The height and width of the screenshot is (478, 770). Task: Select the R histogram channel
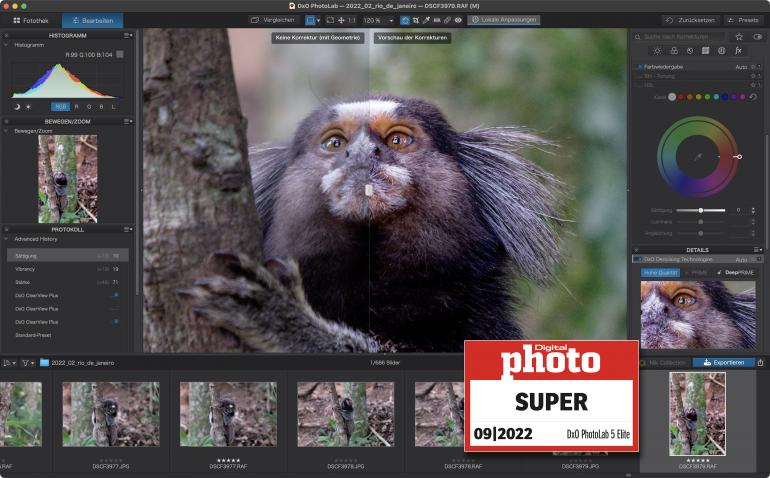point(76,107)
